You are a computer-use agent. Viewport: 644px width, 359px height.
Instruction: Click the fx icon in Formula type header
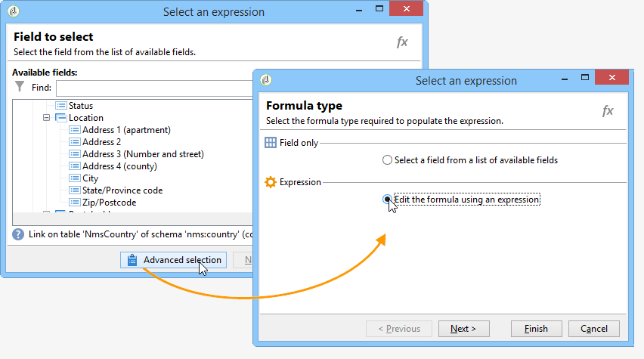(607, 111)
